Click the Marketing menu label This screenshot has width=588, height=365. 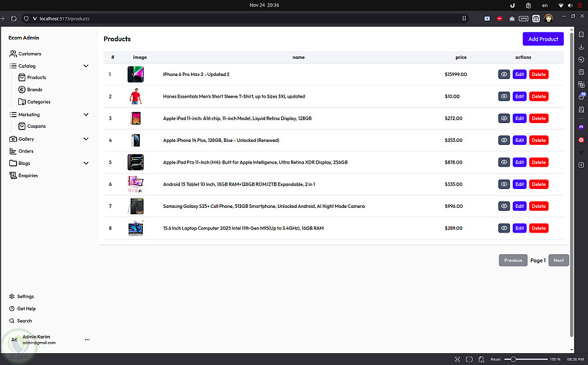pos(29,115)
